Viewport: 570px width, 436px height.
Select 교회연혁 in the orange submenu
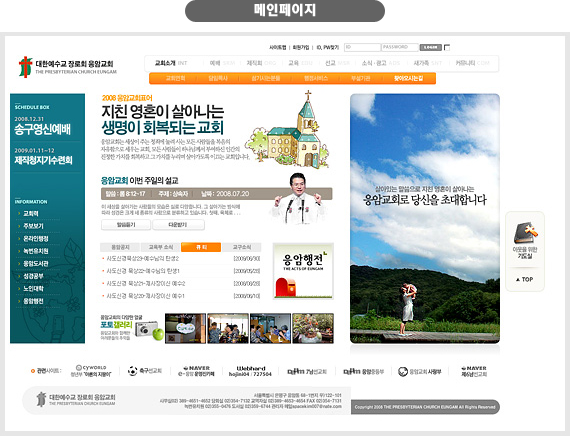click(176, 78)
